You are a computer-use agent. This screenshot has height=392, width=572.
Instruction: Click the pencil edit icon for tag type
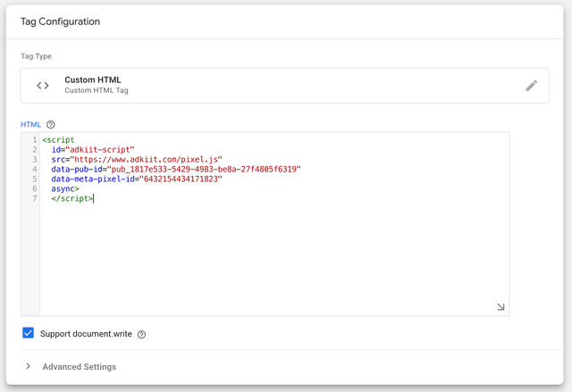click(x=531, y=86)
